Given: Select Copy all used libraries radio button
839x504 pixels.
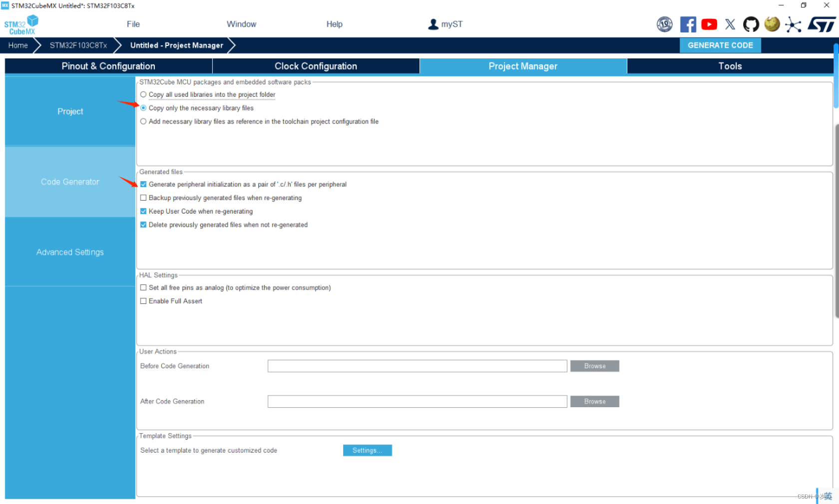Looking at the screenshot, I should click(x=143, y=94).
